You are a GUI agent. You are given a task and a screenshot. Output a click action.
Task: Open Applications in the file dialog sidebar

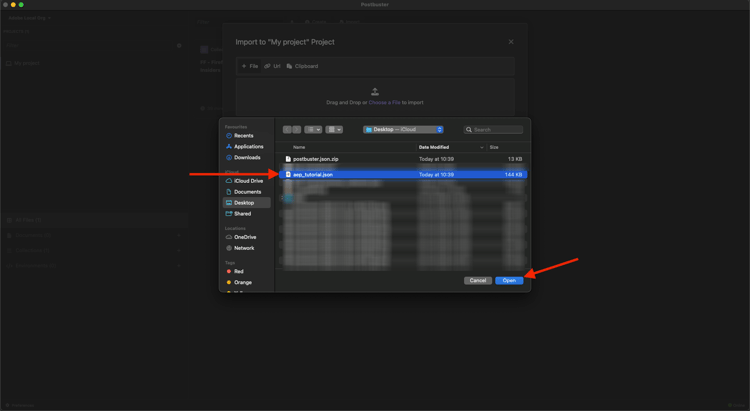pyautogui.click(x=244, y=146)
